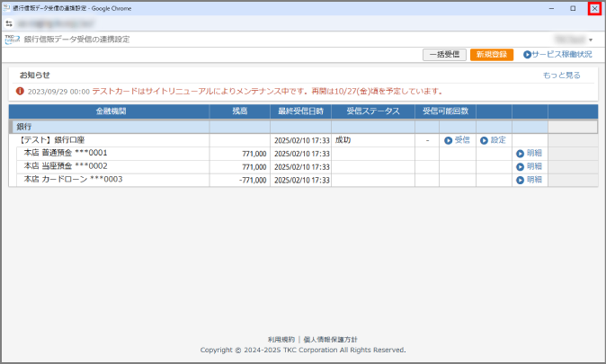606x364 pixels.
Task: Open the サービス稼働状況 link
Action: pos(557,55)
